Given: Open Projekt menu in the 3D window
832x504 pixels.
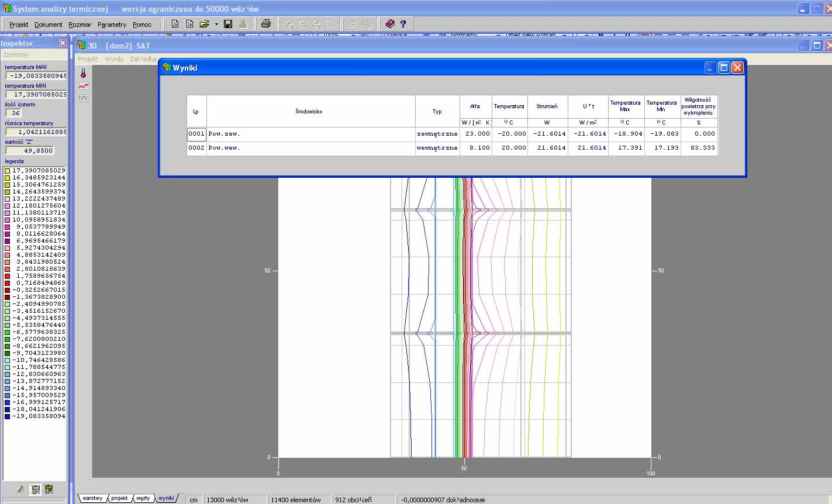Looking at the screenshot, I should 88,59.
